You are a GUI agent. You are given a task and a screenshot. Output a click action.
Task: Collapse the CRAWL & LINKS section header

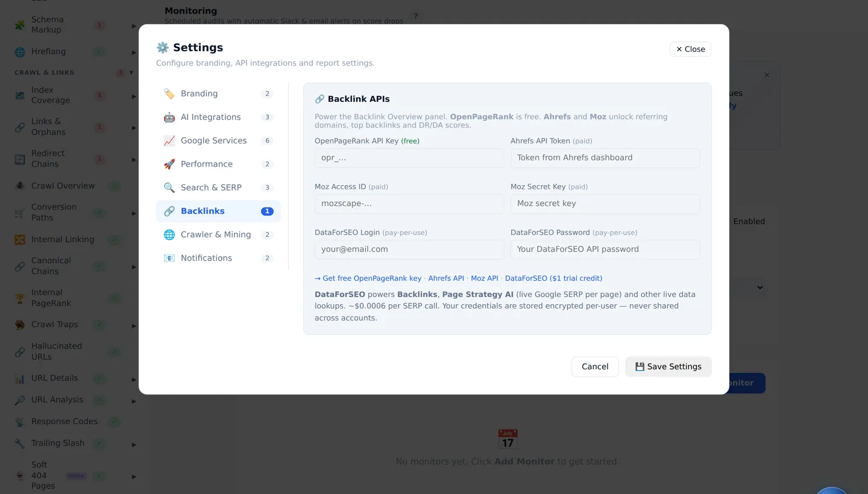pos(74,72)
